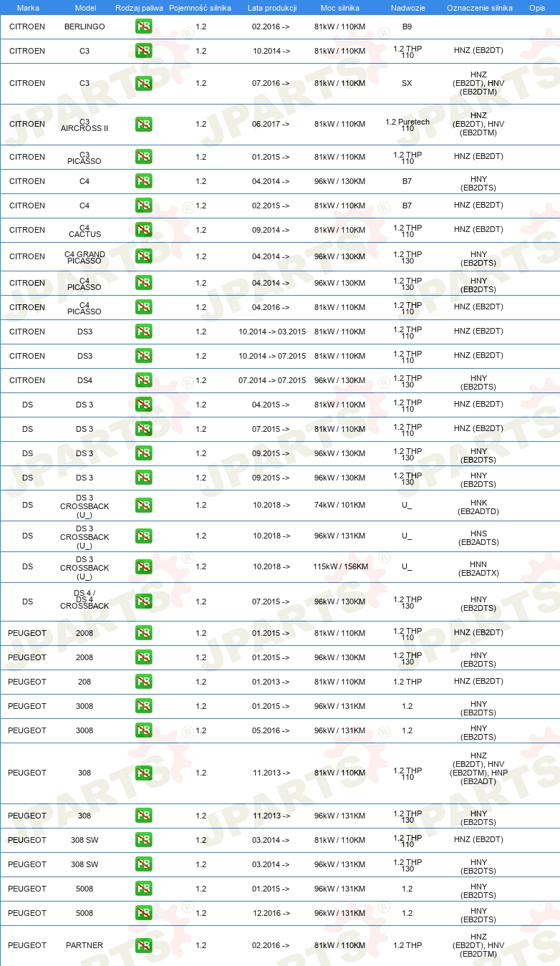Viewport: 560px width, 966px height.
Task: Click the fuel icon in the Peugeot 208 row
Action: pos(143,682)
